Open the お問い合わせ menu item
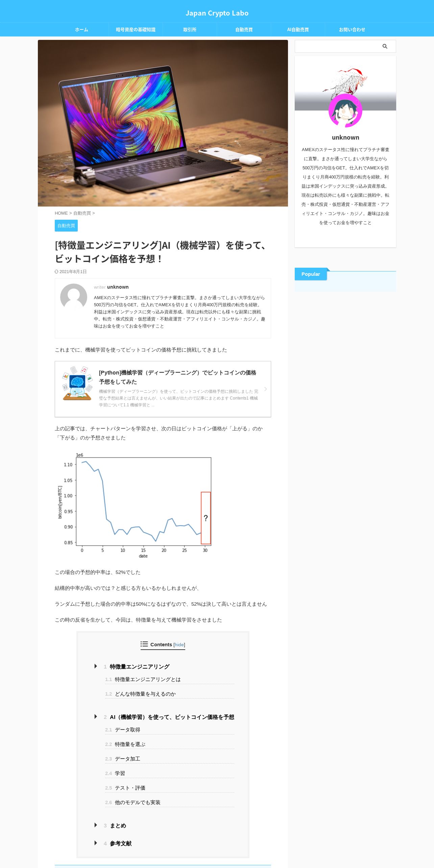 [352, 30]
